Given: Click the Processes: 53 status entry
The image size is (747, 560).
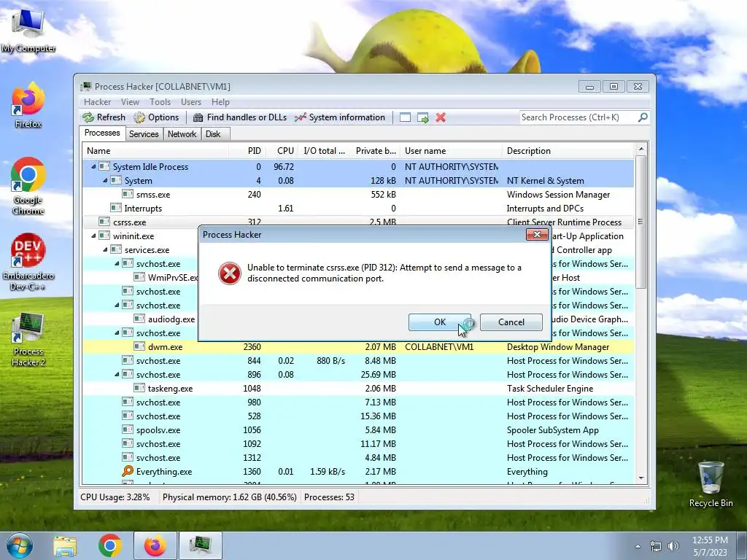Looking at the screenshot, I should [329, 497].
